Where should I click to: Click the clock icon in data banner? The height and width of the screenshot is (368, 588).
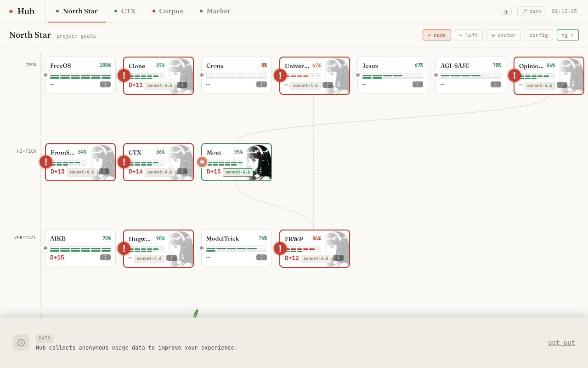tap(21, 343)
